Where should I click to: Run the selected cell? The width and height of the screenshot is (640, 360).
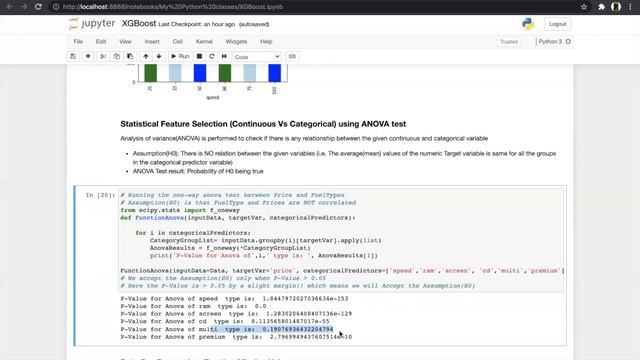pyautogui.click(x=180, y=56)
